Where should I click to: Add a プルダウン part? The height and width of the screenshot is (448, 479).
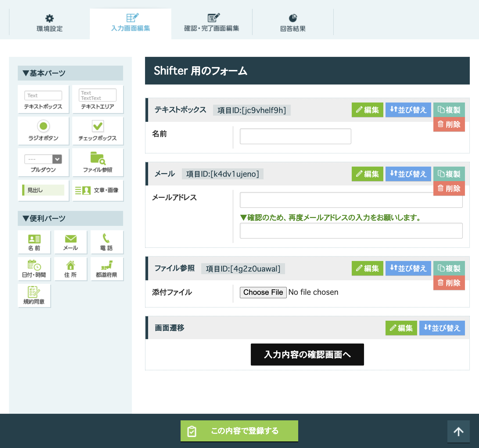(43, 162)
